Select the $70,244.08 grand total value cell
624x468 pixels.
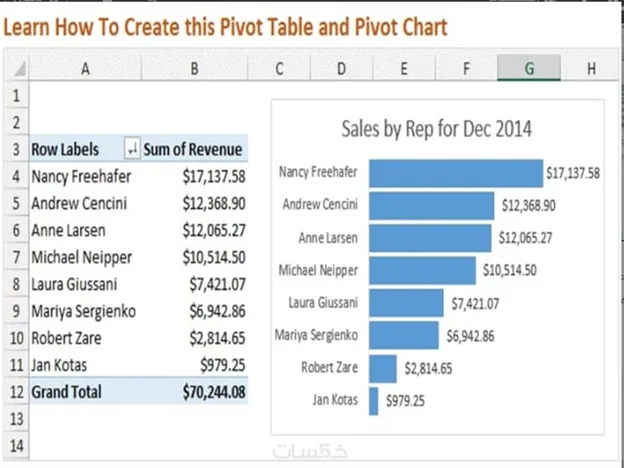coord(214,392)
